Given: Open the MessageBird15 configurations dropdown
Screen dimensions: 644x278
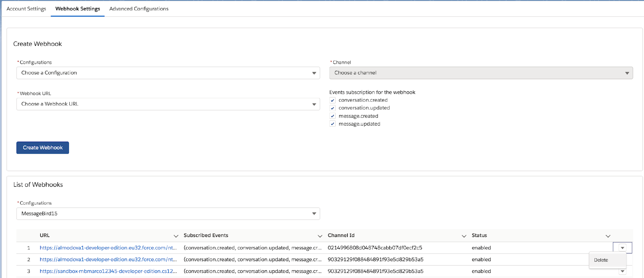Looking at the screenshot, I should pos(168,214).
